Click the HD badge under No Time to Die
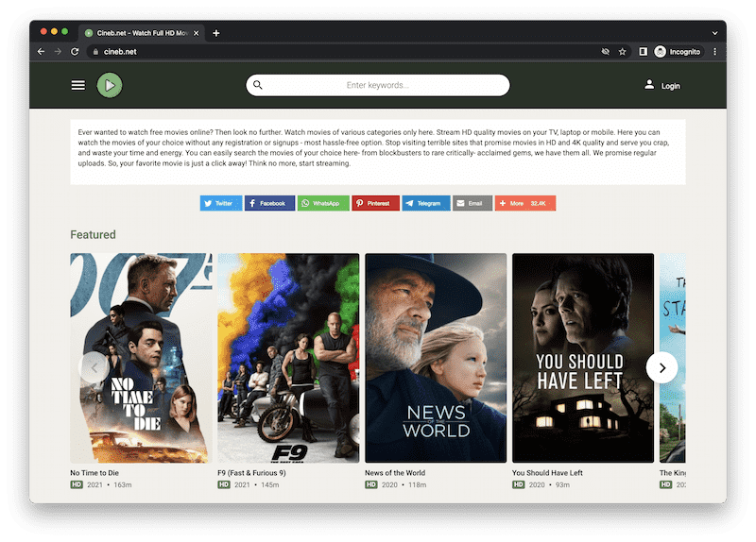Screen dimensions: 756x542 tap(77, 484)
